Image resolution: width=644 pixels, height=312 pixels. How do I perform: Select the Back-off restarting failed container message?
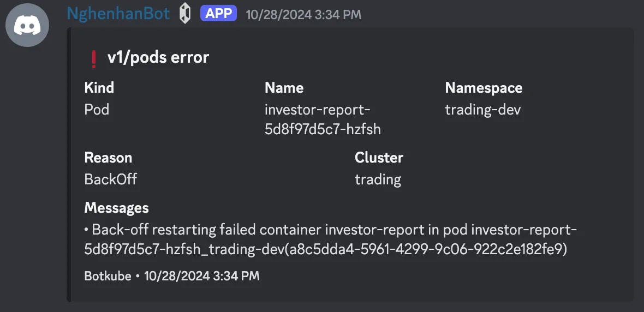point(331,239)
